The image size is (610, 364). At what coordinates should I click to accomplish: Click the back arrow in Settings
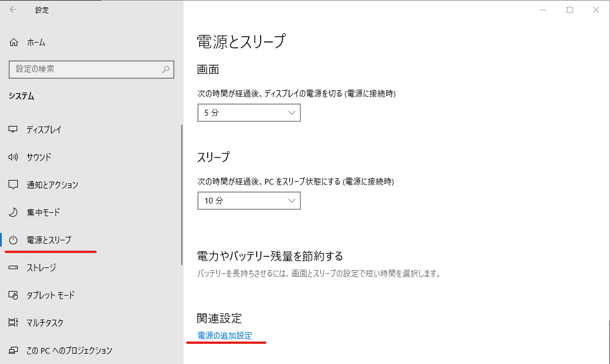tap(13, 10)
